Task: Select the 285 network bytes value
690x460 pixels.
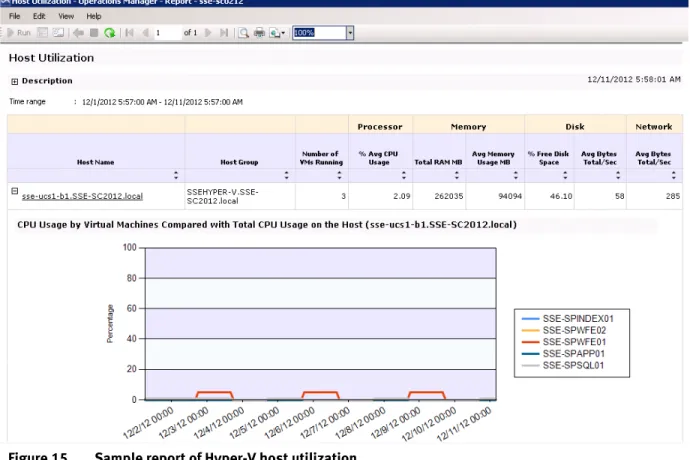Action: (x=673, y=196)
